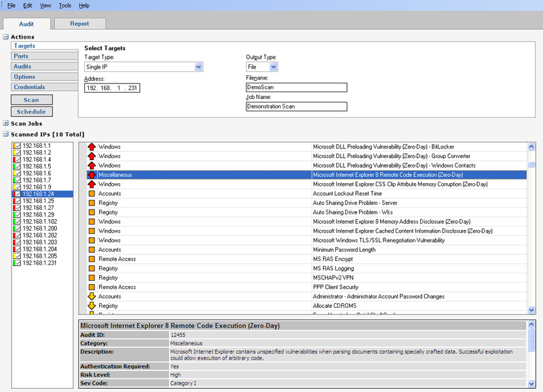Click red arrow icon for BitLocker vulnerability row
Viewport: 543px width, 392px height.
pos(92,146)
